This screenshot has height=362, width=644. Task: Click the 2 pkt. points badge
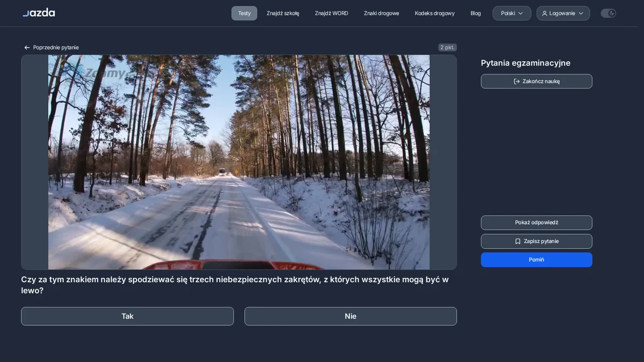(448, 48)
